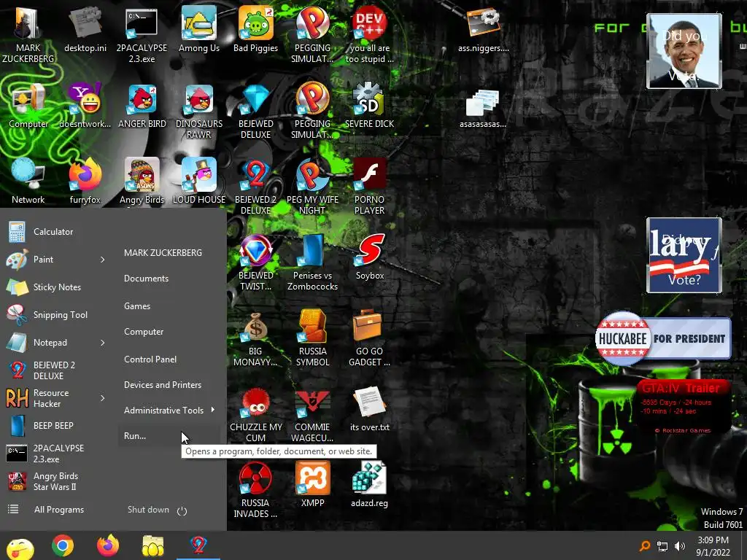747x560 pixels.
Task: Select the Network desktop icon
Action: (28, 182)
